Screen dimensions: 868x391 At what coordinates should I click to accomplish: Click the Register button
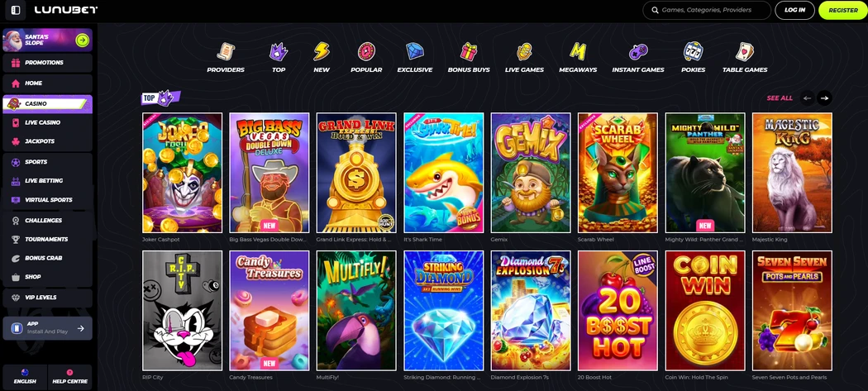842,10
